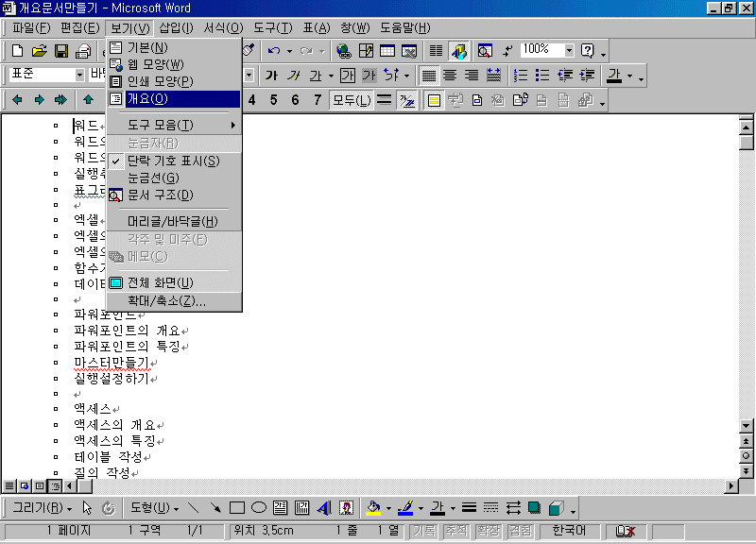Open the 3-D style tool
Viewport: 756px width, 544px height.
click(556, 507)
